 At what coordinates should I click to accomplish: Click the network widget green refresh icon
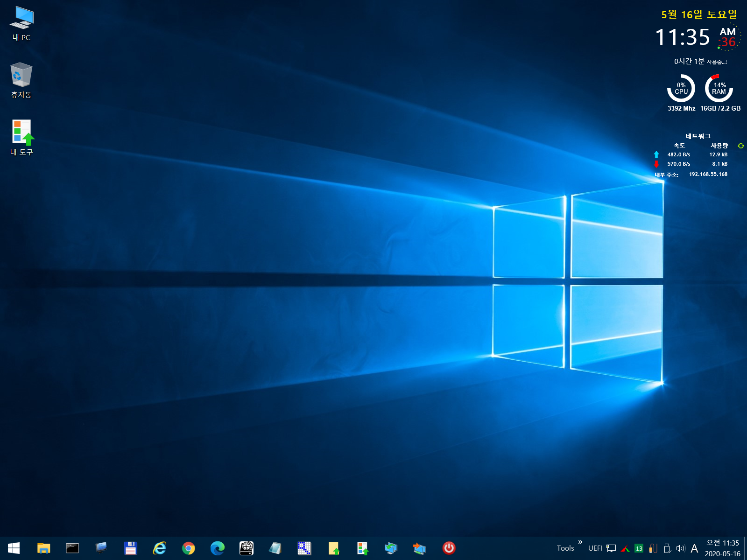740,146
